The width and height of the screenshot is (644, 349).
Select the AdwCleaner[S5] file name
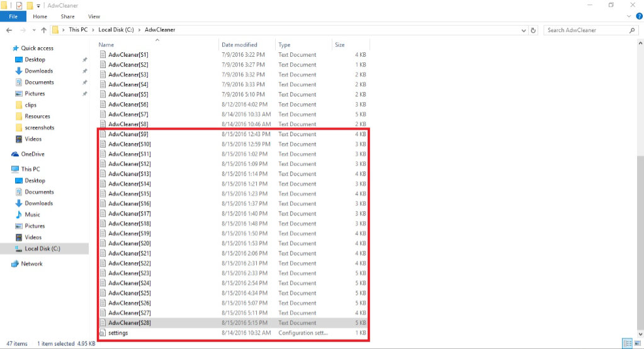[x=128, y=94]
